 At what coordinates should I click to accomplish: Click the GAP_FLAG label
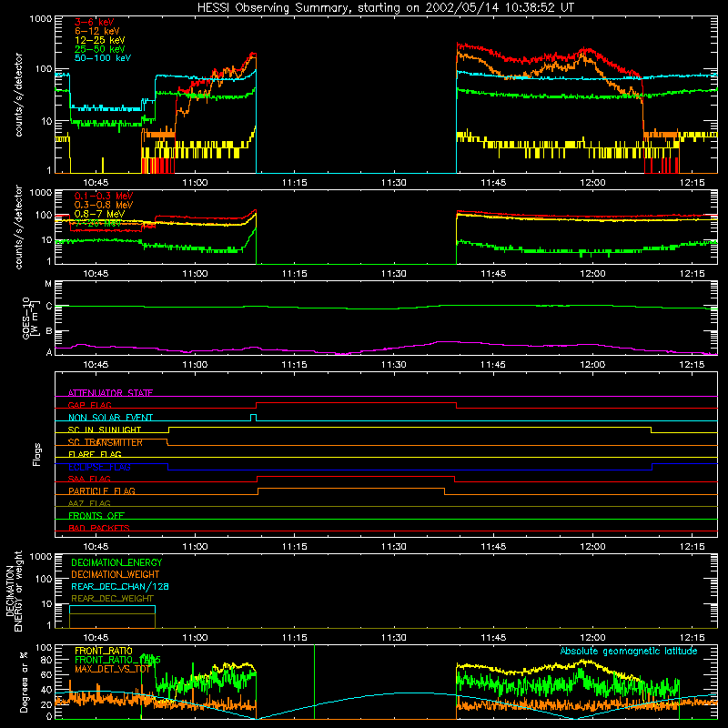(89, 405)
